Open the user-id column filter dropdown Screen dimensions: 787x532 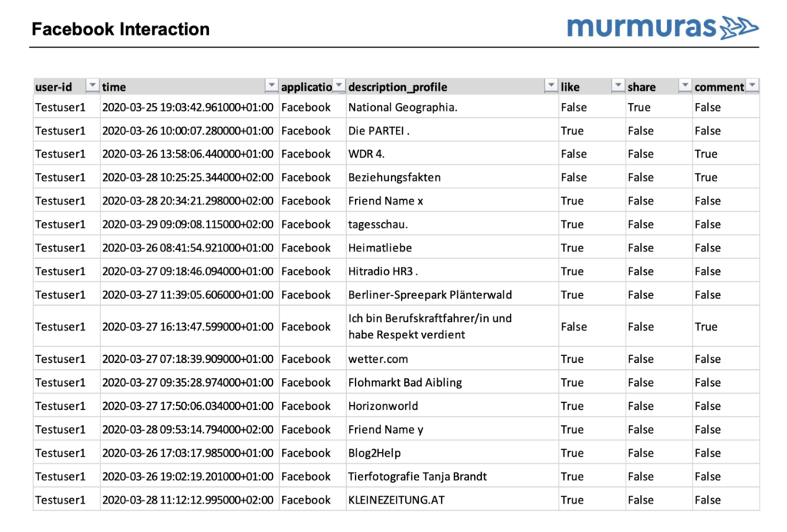click(92, 86)
